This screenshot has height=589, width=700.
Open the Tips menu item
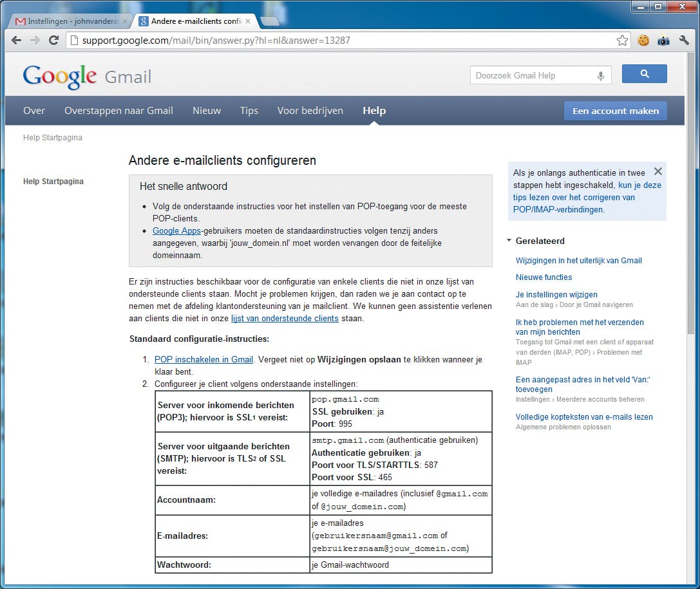tap(249, 111)
